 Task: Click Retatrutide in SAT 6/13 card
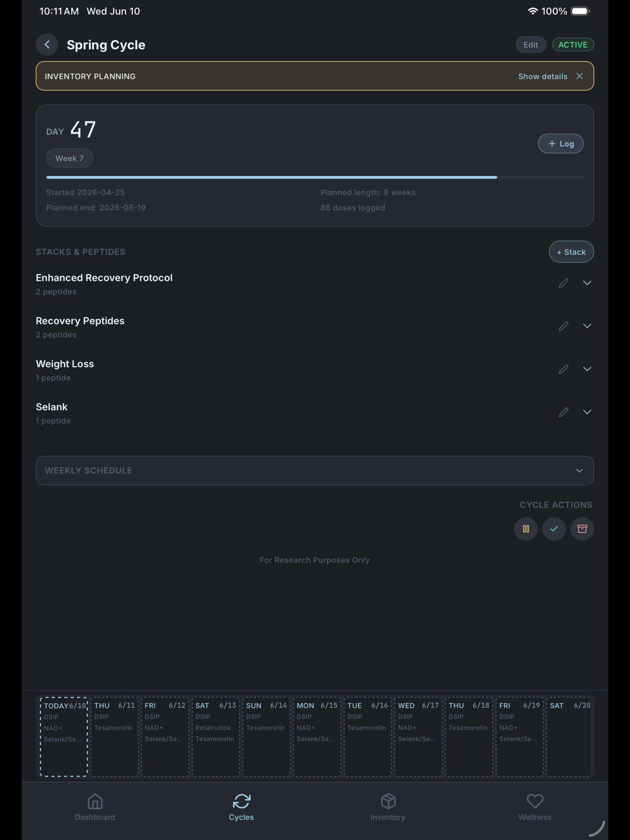pyautogui.click(x=213, y=728)
